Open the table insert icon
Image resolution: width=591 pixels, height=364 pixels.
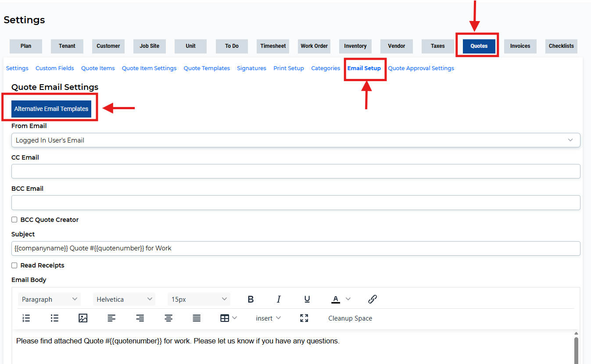coord(225,318)
